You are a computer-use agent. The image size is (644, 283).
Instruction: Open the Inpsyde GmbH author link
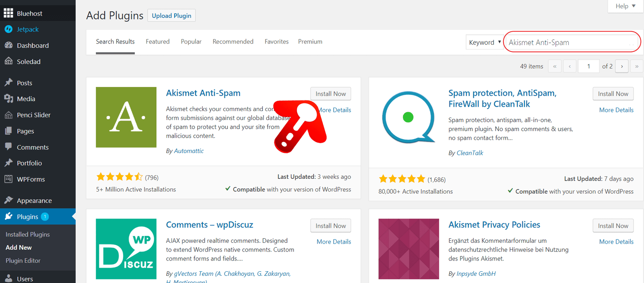(x=476, y=274)
